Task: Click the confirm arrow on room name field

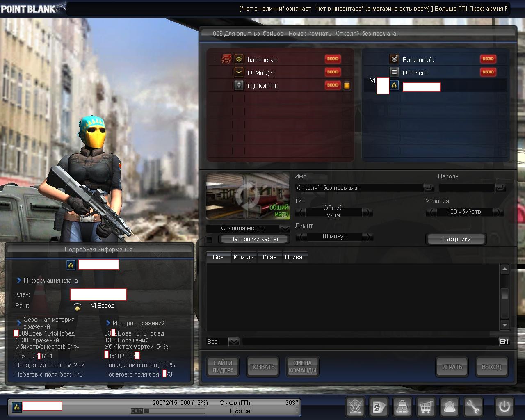Action: pyautogui.click(x=429, y=188)
